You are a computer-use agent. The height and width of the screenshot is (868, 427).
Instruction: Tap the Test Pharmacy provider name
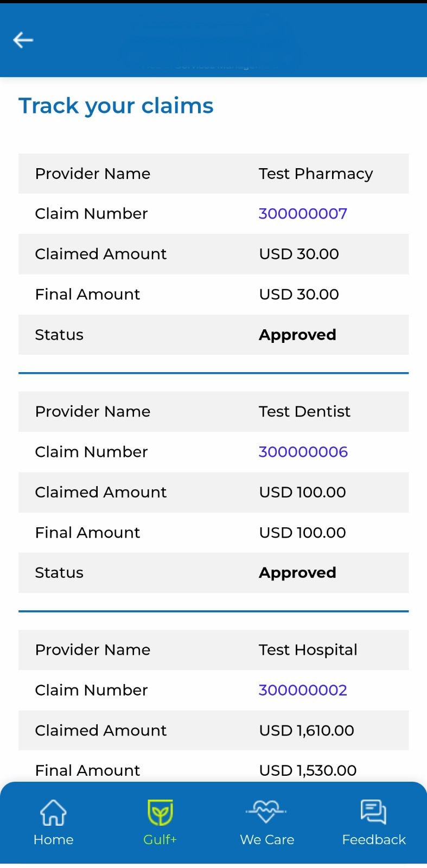[x=316, y=174]
